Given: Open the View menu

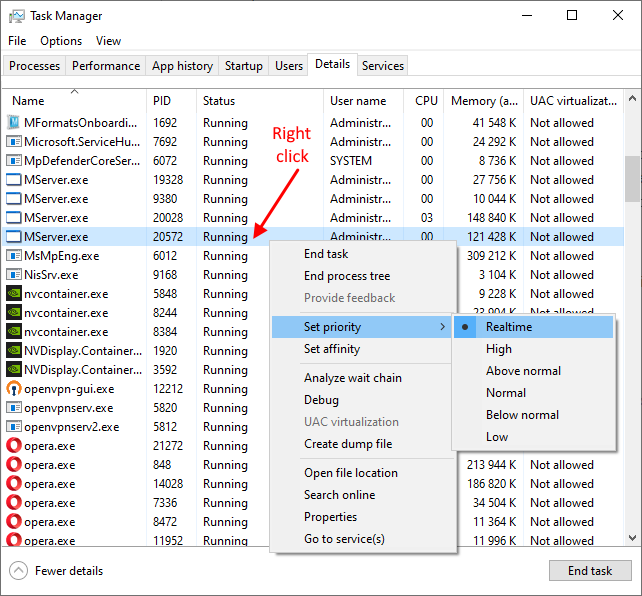Looking at the screenshot, I should [x=109, y=41].
